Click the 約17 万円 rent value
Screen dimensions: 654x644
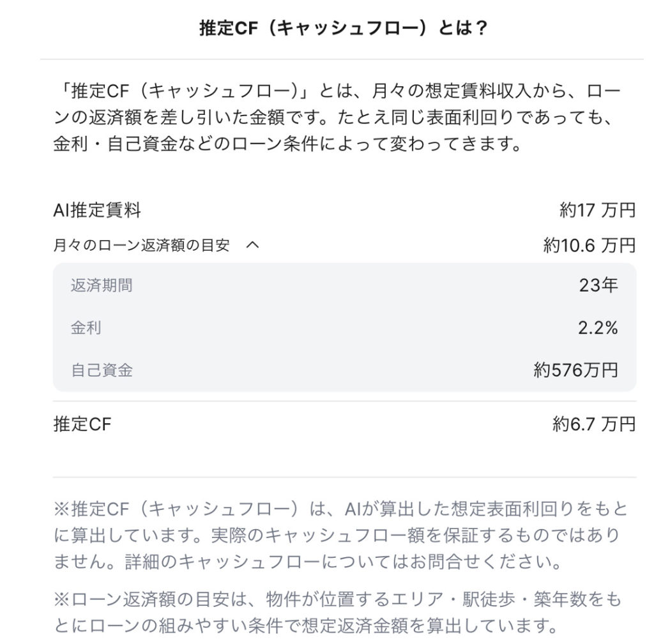pos(597,210)
